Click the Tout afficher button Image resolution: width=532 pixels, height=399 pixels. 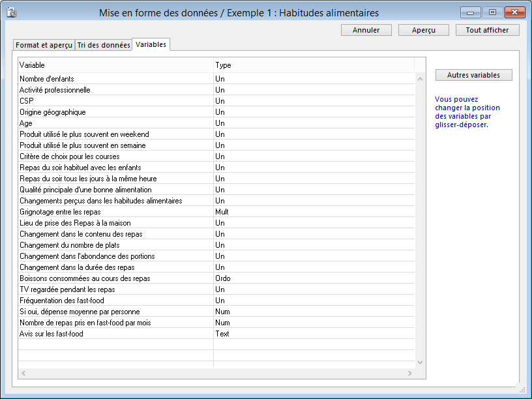[487, 30]
